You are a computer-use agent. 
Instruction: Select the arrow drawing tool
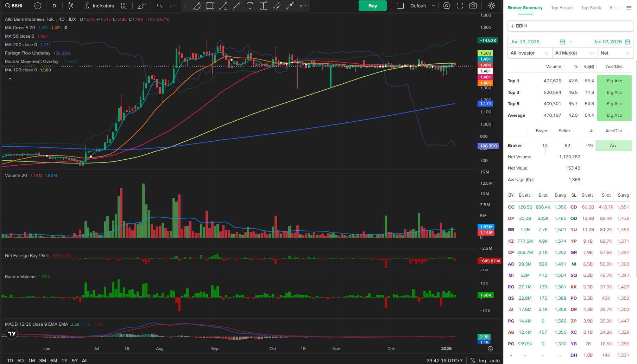pyautogui.click(x=290, y=6)
